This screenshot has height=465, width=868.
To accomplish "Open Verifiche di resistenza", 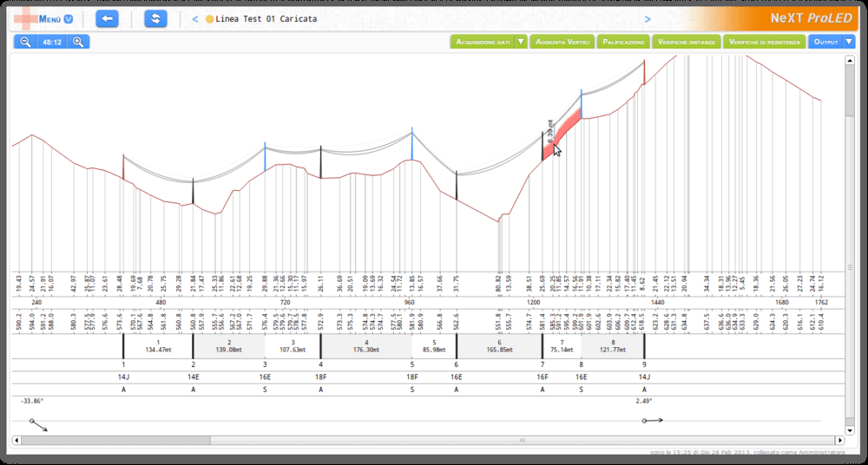I will (x=765, y=42).
